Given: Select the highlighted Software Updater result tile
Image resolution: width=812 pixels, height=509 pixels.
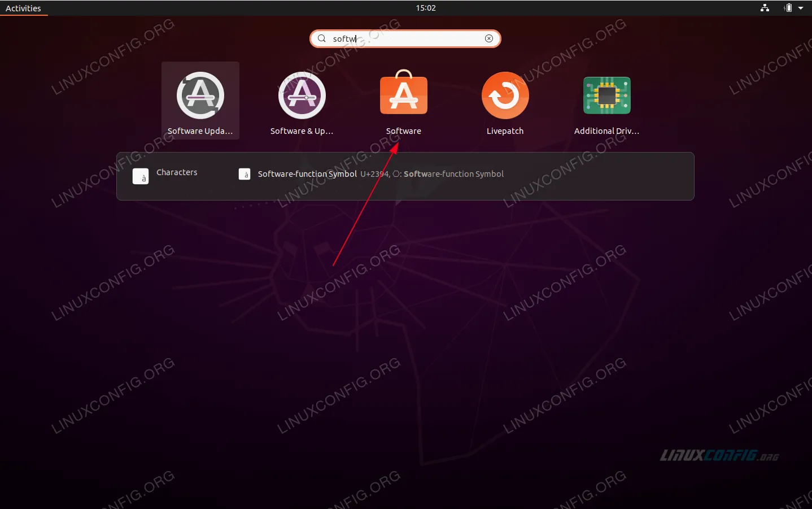Looking at the screenshot, I should coord(200,101).
